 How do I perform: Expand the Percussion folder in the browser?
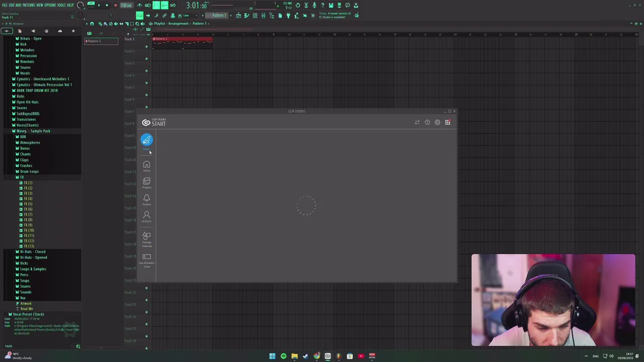27,56
